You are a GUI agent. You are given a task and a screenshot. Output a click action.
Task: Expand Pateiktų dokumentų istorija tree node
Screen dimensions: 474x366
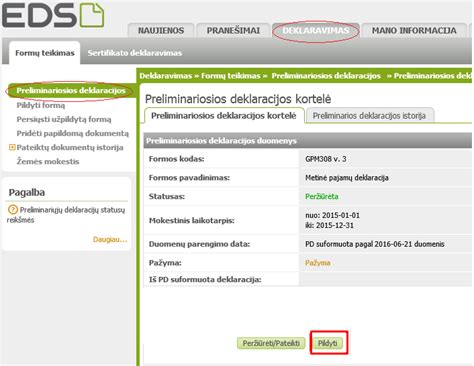coord(12,147)
